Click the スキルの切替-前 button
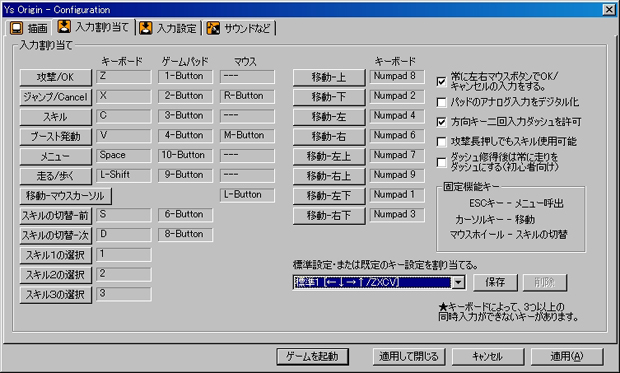Screen dimensions: 620x373 56,216
